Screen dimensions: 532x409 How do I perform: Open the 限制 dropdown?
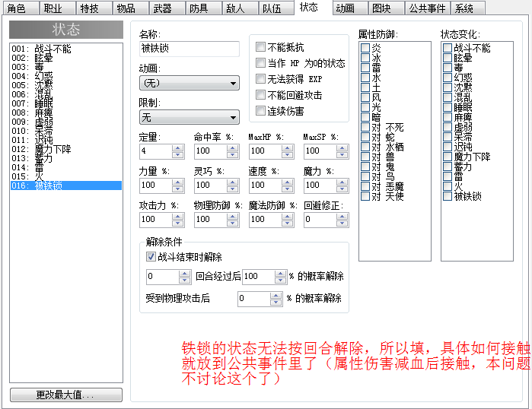point(189,118)
